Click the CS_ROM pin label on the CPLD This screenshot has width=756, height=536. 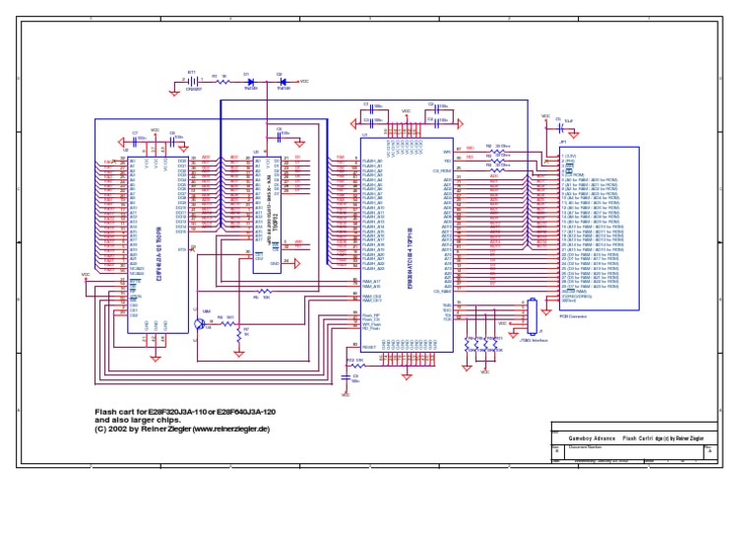[442, 170]
